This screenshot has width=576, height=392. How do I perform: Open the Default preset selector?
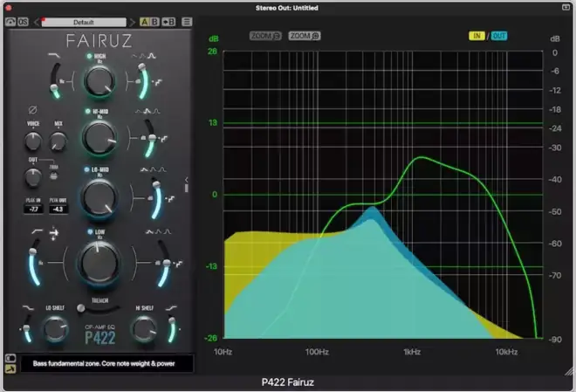(84, 22)
